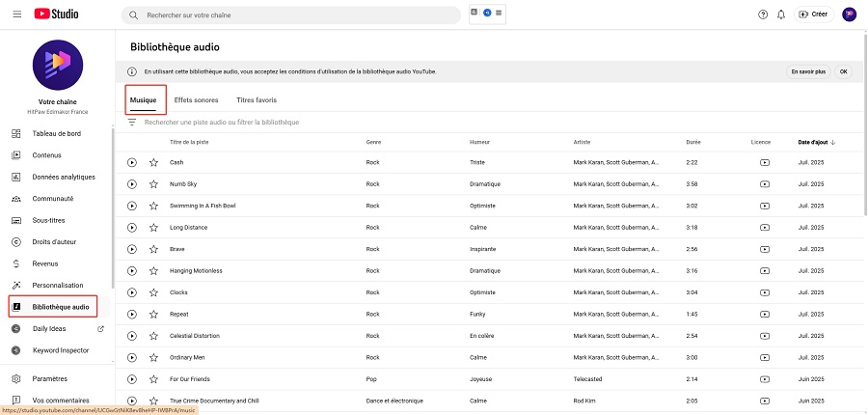The image size is (868, 415).
Task: Favorite Celestial Distortion
Action: point(154,336)
